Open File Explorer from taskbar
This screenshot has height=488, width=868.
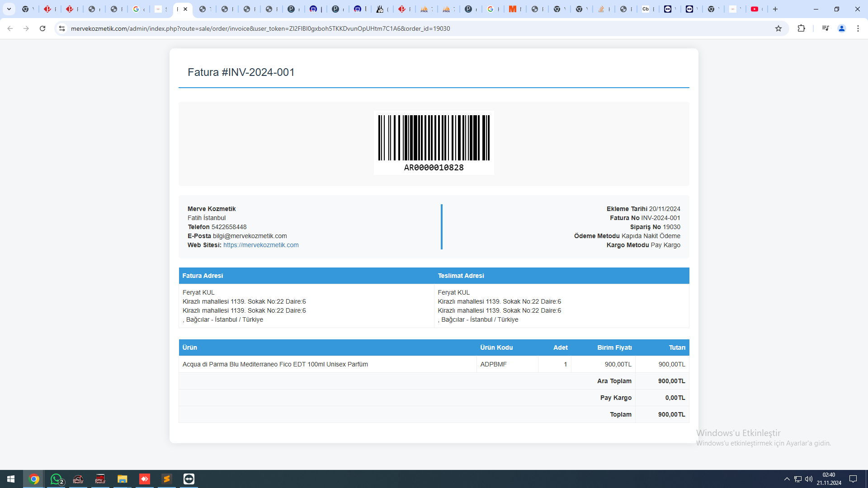(123, 479)
